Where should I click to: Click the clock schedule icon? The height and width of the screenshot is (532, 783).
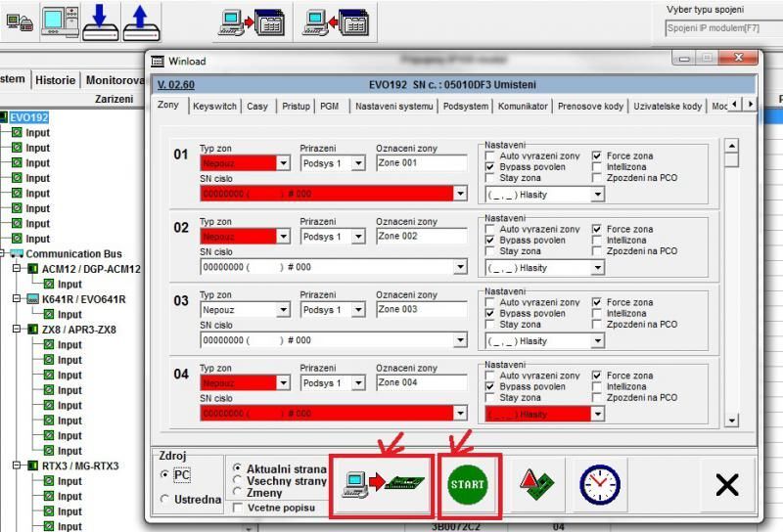598,484
